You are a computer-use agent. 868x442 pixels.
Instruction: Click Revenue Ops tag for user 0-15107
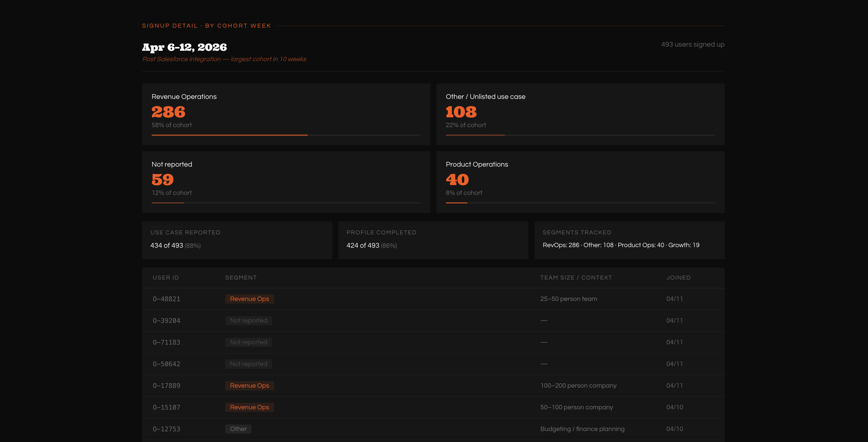point(250,407)
